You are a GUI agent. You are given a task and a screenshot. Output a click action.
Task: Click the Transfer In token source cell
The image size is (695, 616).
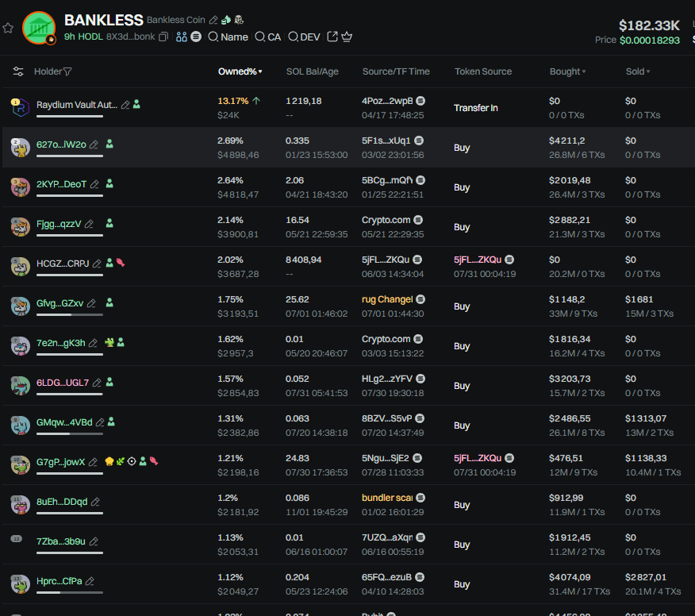click(475, 108)
